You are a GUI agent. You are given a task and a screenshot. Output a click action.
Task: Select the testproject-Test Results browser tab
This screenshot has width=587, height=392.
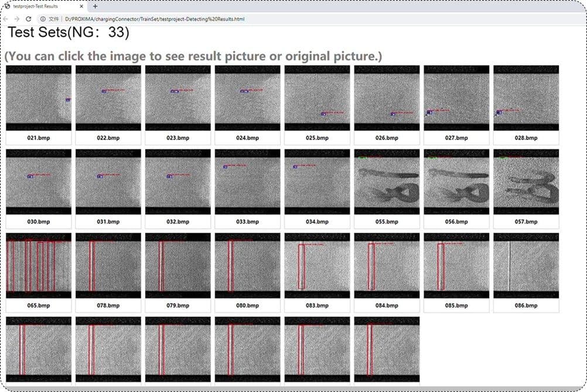38,6
